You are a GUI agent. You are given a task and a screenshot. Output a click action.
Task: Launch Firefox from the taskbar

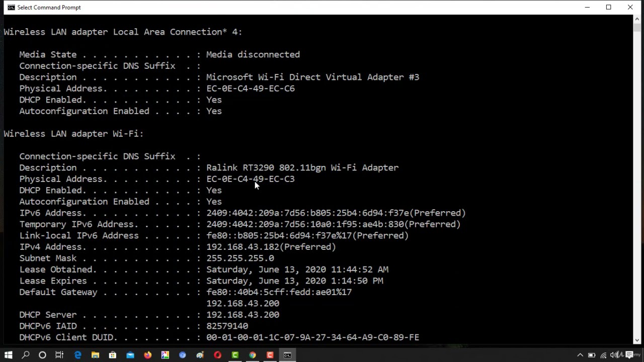click(x=147, y=355)
